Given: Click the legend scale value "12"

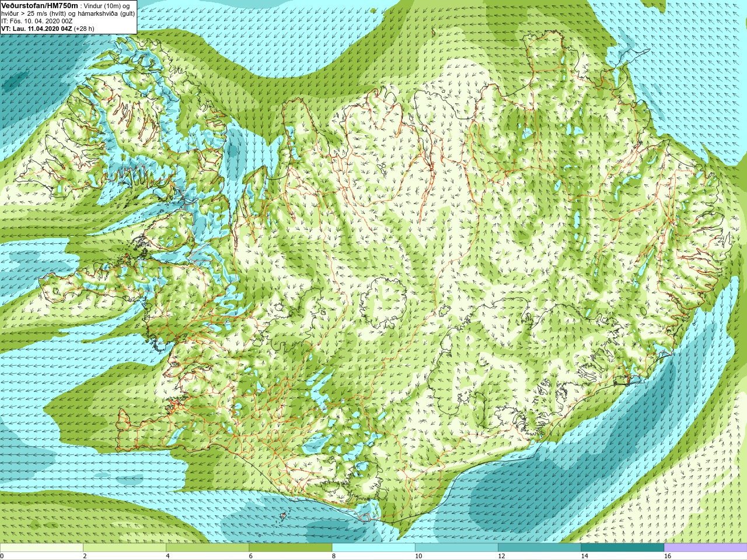Looking at the screenshot, I should click(501, 556).
